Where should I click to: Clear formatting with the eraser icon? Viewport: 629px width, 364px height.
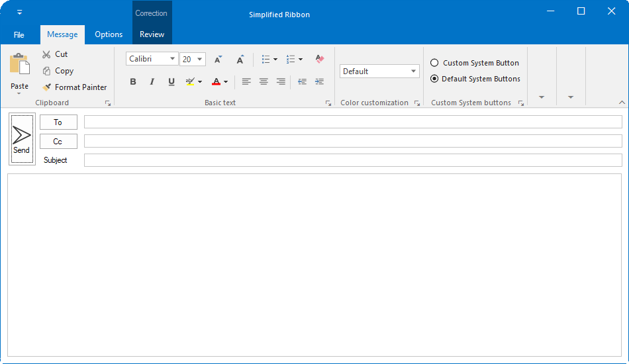(320, 60)
